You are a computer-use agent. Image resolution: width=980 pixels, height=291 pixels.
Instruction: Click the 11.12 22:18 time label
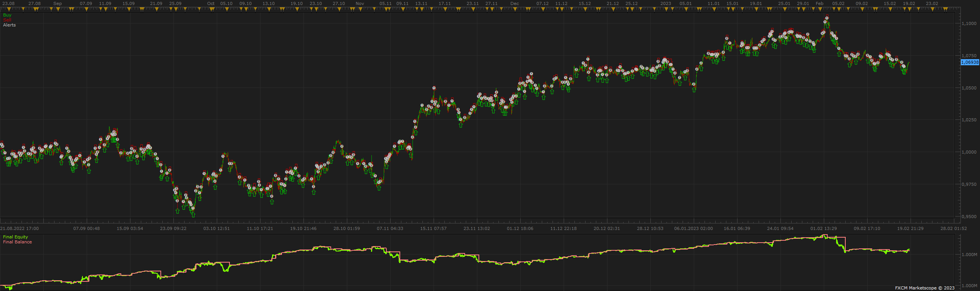pos(563,228)
